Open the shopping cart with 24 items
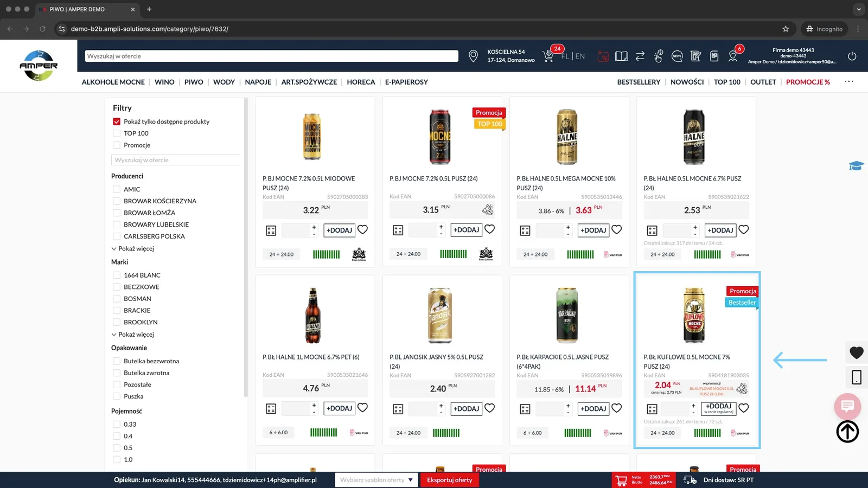868x488 pixels. 549,56
